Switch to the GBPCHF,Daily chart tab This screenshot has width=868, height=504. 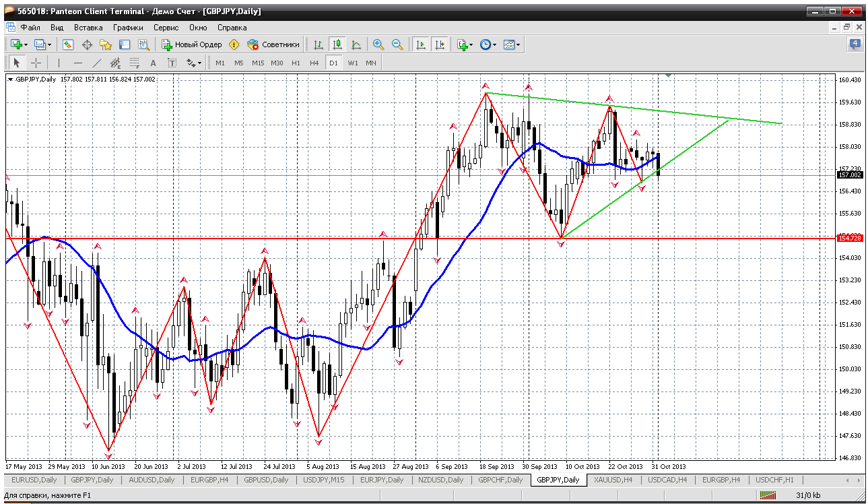pos(500,480)
